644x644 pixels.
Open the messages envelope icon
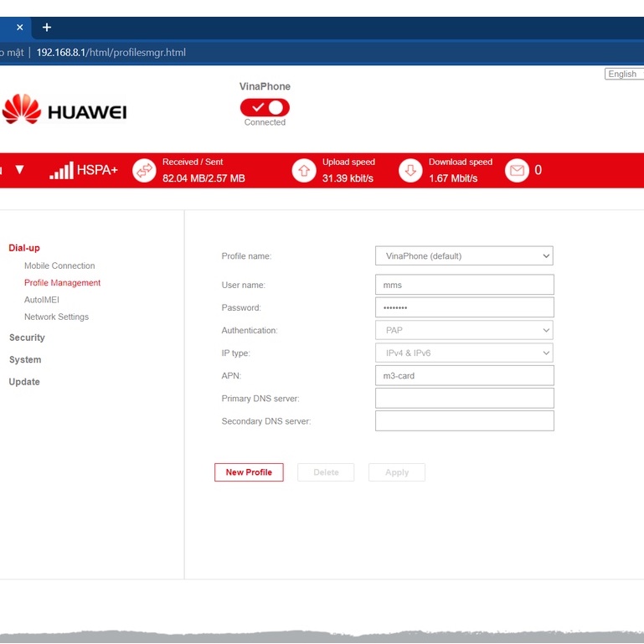[517, 170]
